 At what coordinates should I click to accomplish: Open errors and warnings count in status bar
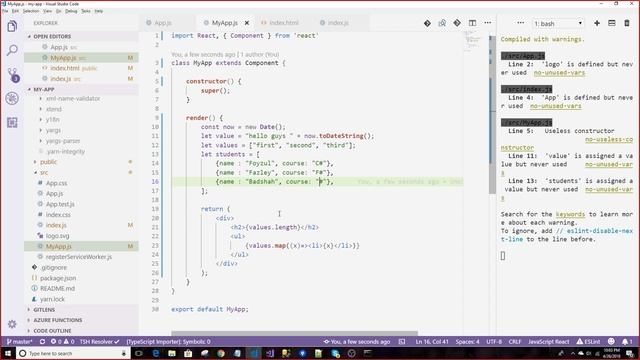(62, 342)
